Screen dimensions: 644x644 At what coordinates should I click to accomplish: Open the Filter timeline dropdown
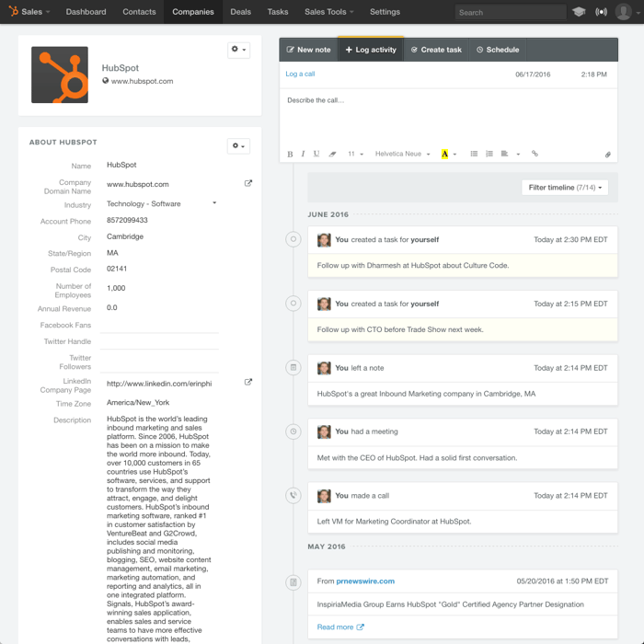(x=565, y=188)
